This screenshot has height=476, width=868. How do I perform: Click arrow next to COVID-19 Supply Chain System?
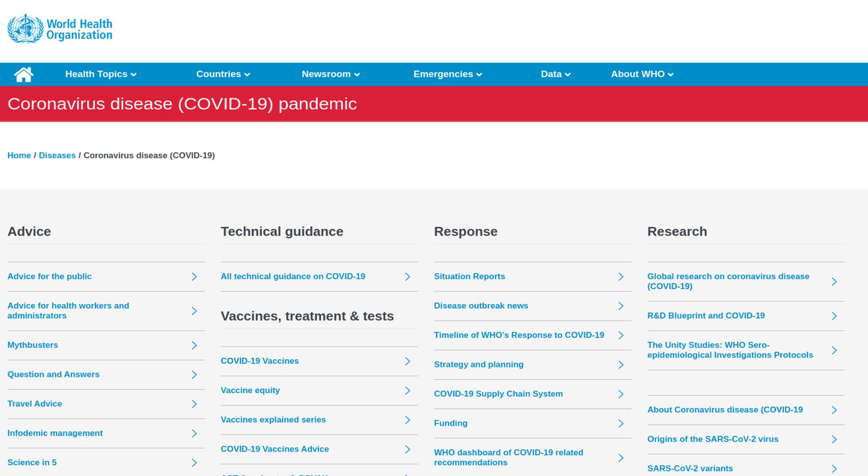coord(621,394)
